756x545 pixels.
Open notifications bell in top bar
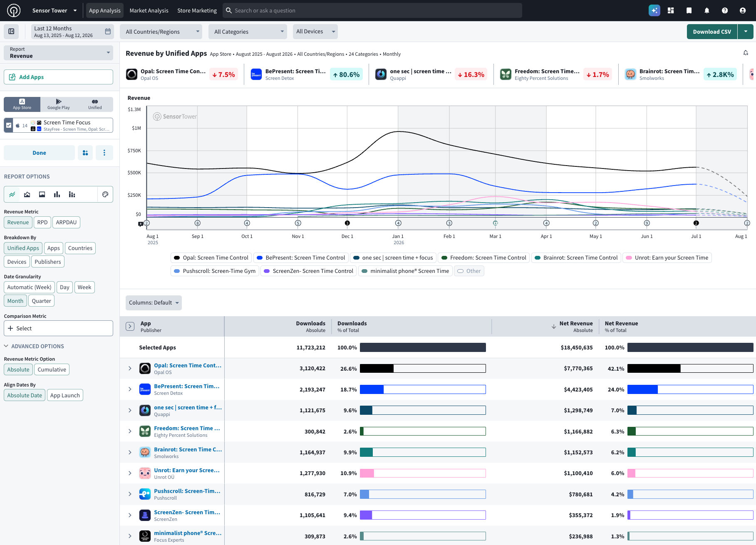707,10
